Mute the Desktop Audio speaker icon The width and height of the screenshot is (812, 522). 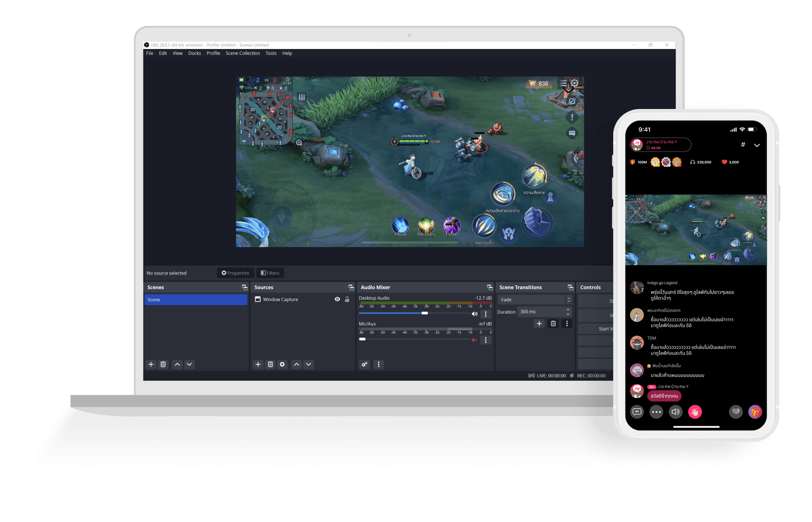[475, 314]
